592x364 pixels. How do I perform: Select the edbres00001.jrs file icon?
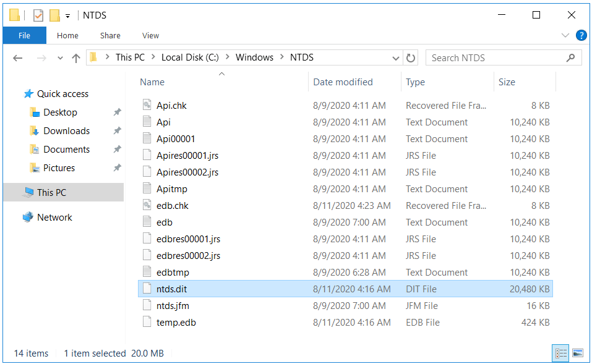pos(147,239)
